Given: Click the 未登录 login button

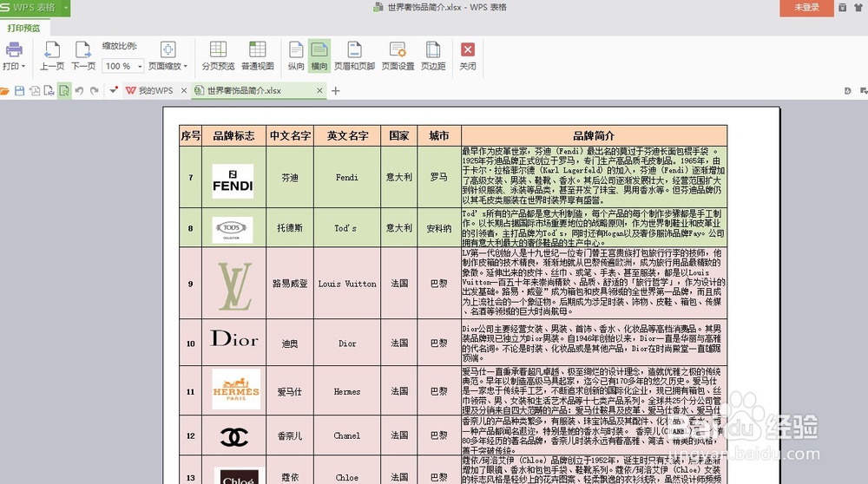Looking at the screenshot, I should coord(806,8).
